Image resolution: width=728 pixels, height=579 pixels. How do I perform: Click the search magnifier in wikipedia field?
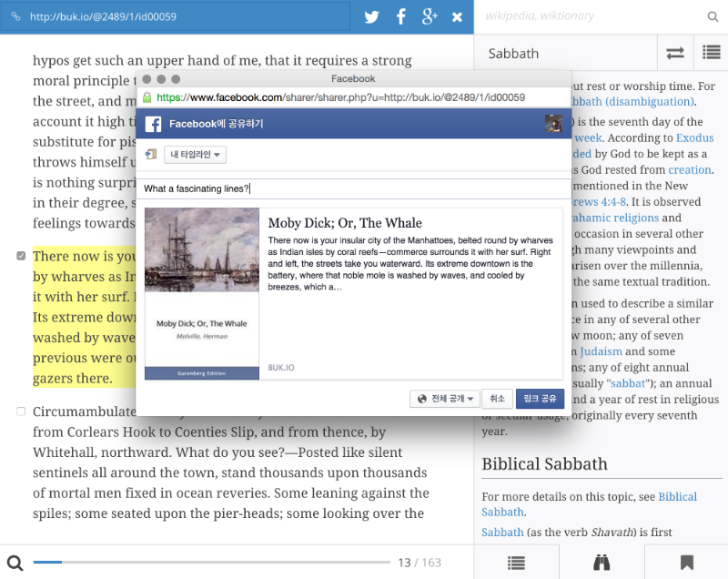[x=713, y=16]
